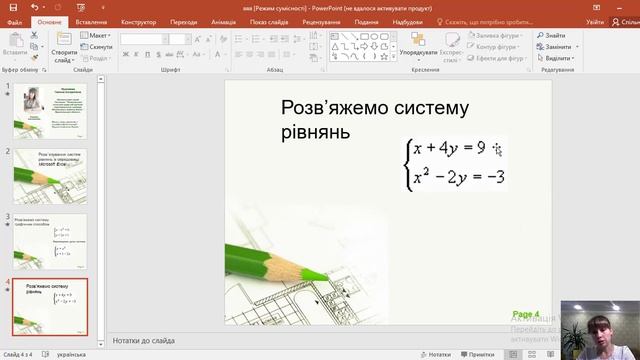Open the Упорядкувати arrange menu

[418, 48]
